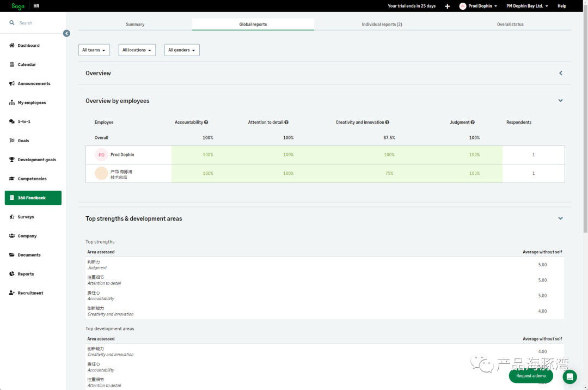The height and width of the screenshot is (390, 588).
Task: Click 1-to-1 chat bubbles icon
Action: tap(11, 121)
